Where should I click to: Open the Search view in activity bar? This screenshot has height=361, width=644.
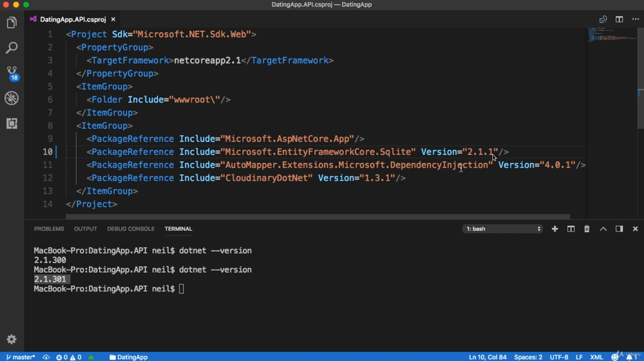point(12,48)
